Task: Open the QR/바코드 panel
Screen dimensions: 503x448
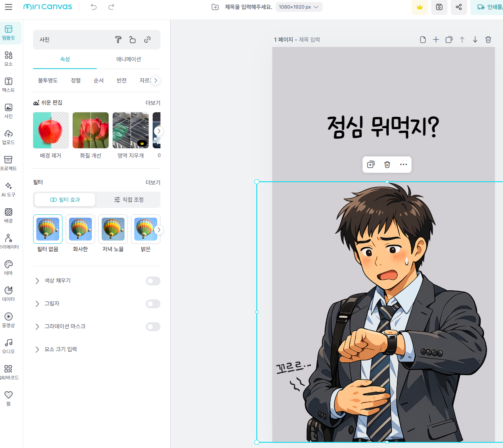Action: (9, 372)
